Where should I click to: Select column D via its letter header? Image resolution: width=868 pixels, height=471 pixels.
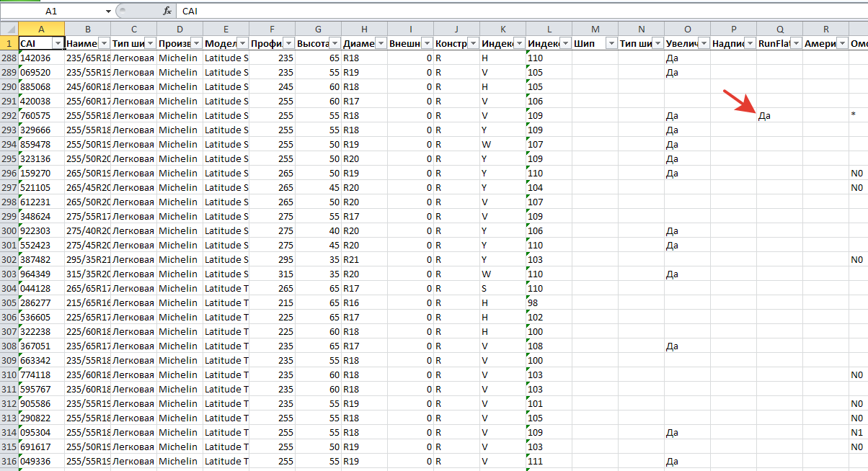click(x=180, y=29)
